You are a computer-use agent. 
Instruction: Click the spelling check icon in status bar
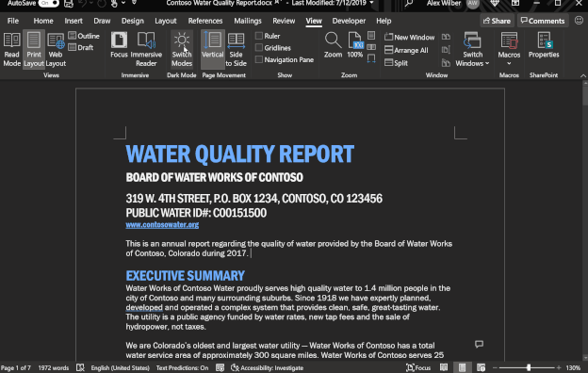click(x=80, y=367)
